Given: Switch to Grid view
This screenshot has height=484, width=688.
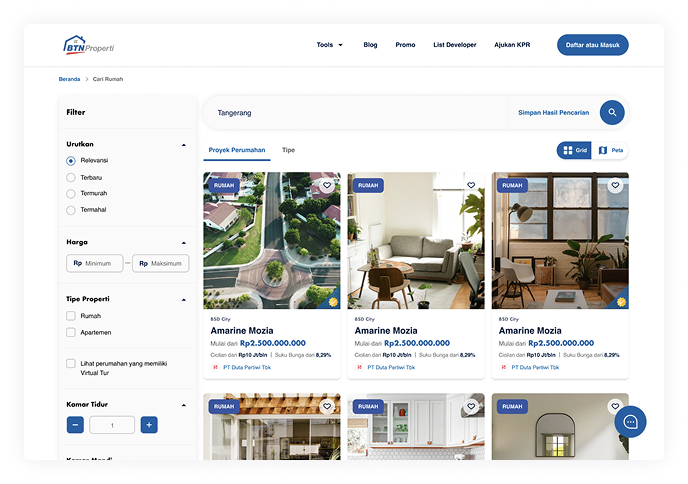Looking at the screenshot, I should pyautogui.click(x=575, y=150).
